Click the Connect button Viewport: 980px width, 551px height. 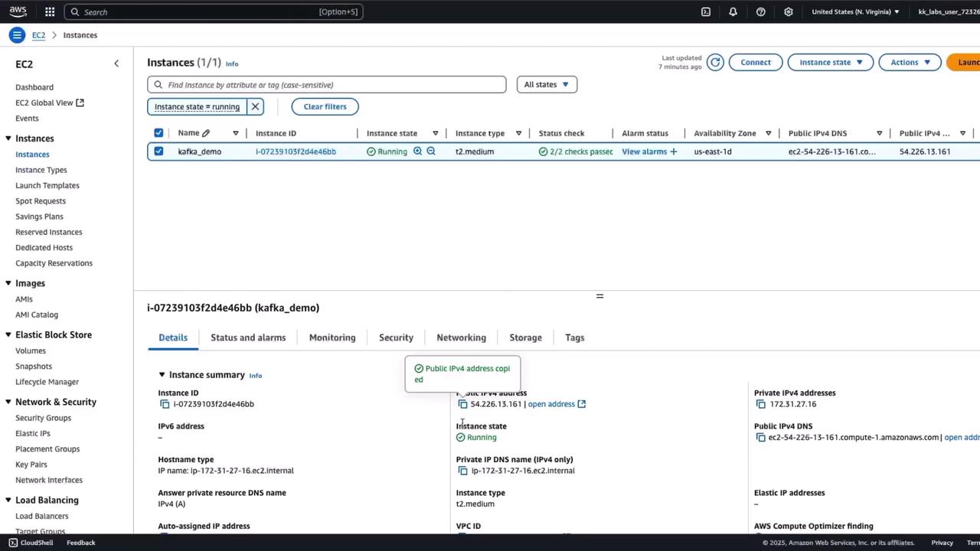(756, 62)
